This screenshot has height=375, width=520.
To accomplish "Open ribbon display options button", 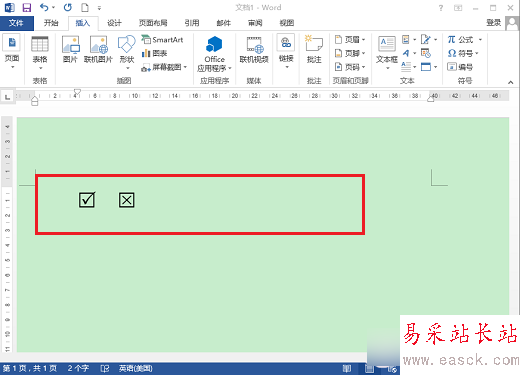I will [x=458, y=8].
